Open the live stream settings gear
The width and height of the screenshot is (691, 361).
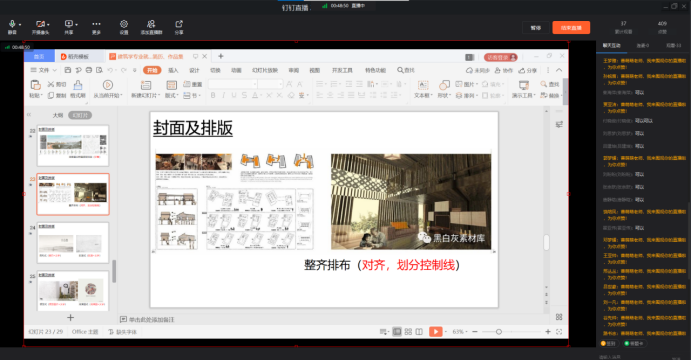(x=124, y=24)
